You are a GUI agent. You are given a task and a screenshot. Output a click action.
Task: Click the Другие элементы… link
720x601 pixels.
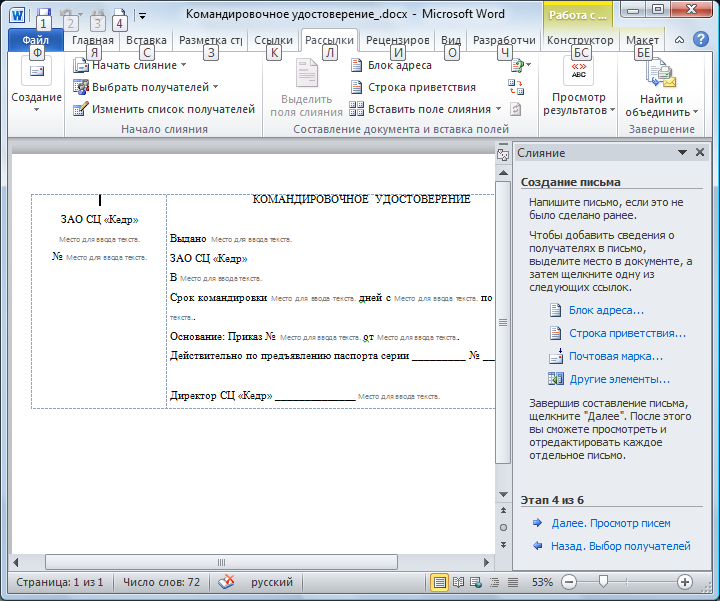(619, 379)
